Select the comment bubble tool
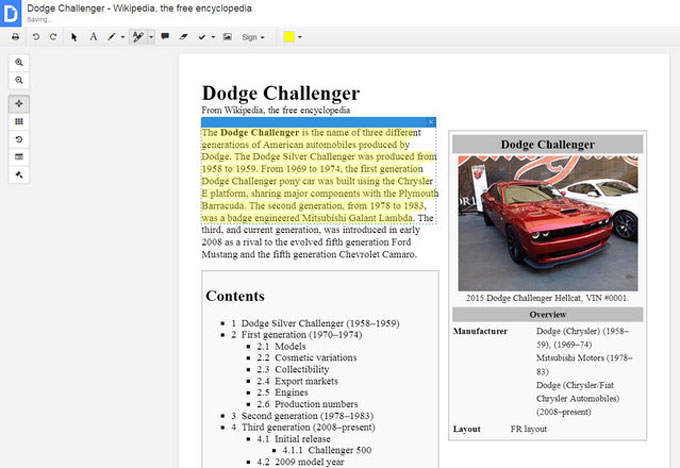680x468 pixels. coord(165,36)
